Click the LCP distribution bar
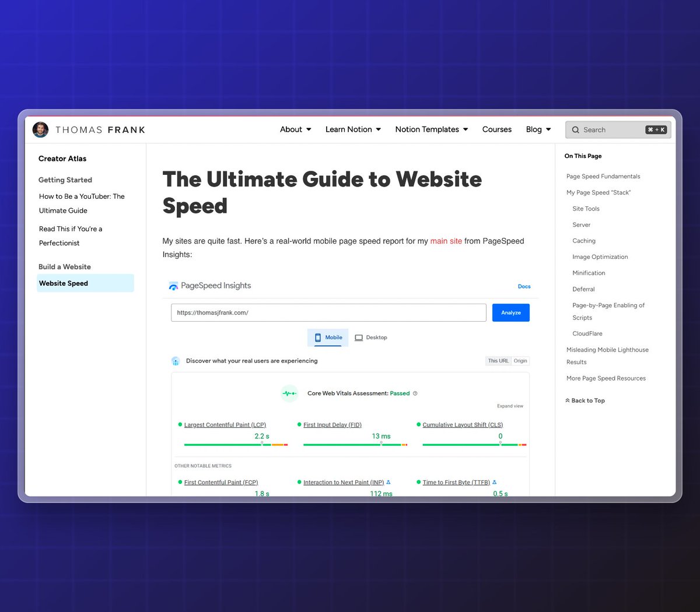700x612 pixels. [x=236, y=445]
